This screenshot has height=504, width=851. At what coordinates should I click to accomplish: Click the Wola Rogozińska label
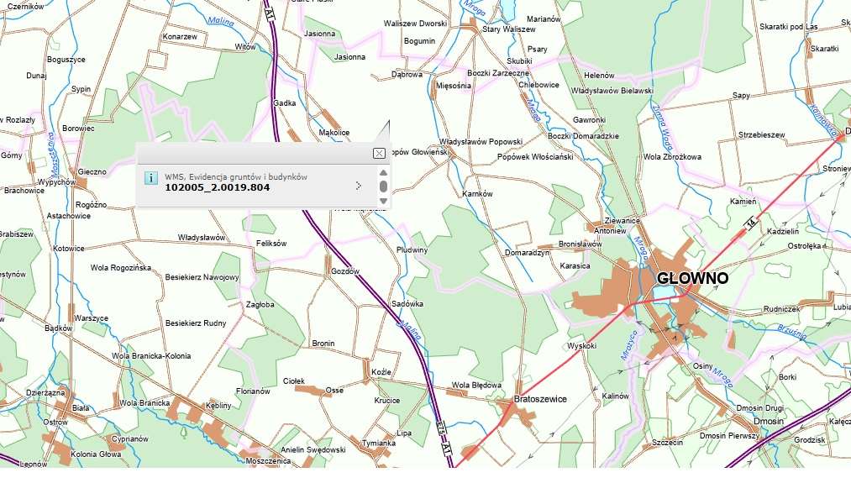[120, 267]
